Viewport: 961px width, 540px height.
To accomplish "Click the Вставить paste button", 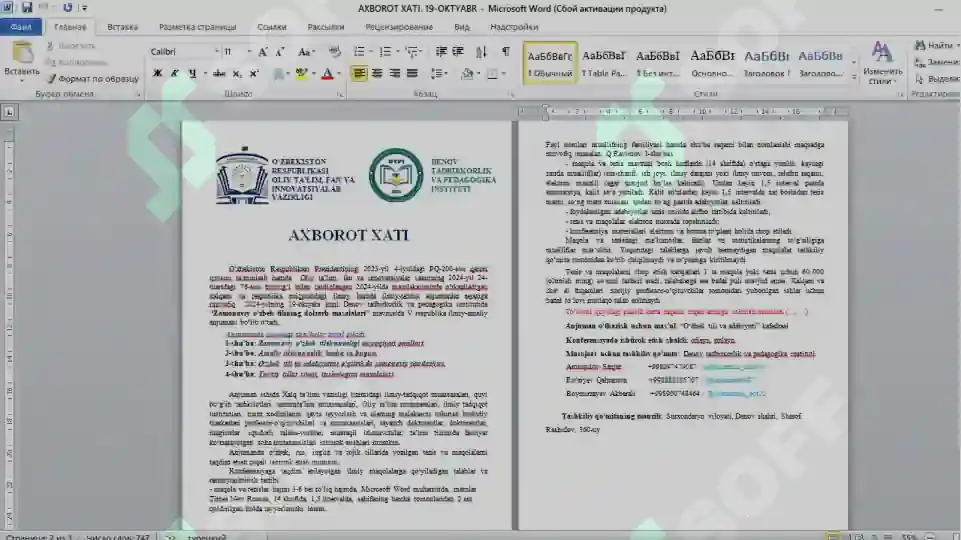I will click(22, 60).
